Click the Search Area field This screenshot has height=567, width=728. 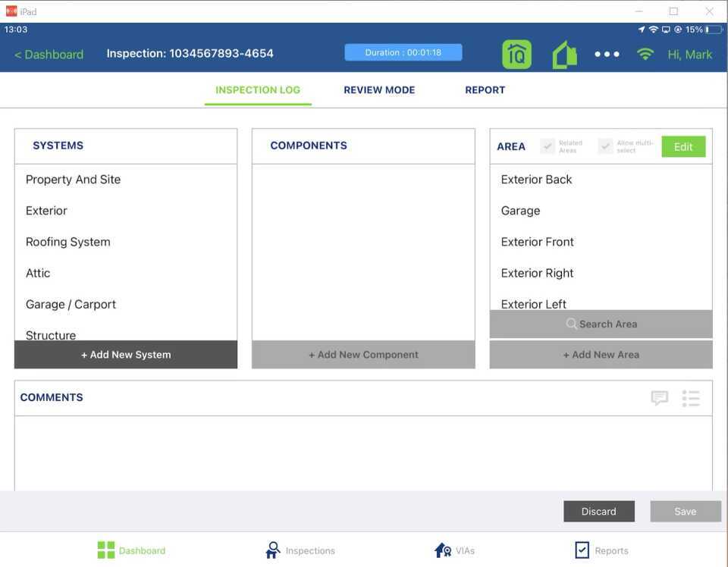601,324
